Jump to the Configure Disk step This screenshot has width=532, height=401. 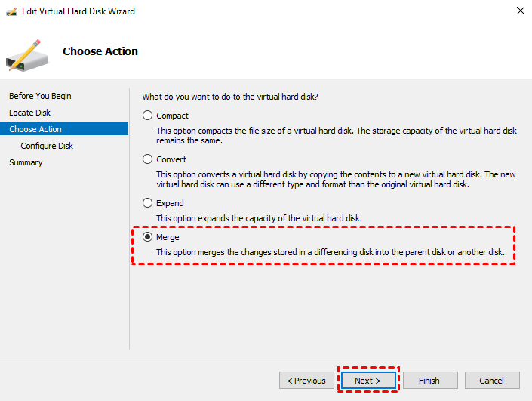47,146
